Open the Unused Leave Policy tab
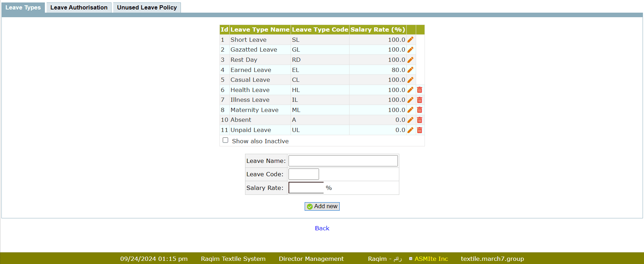This screenshot has width=644, height=264. pyautogui.click(x=147, y=7)
